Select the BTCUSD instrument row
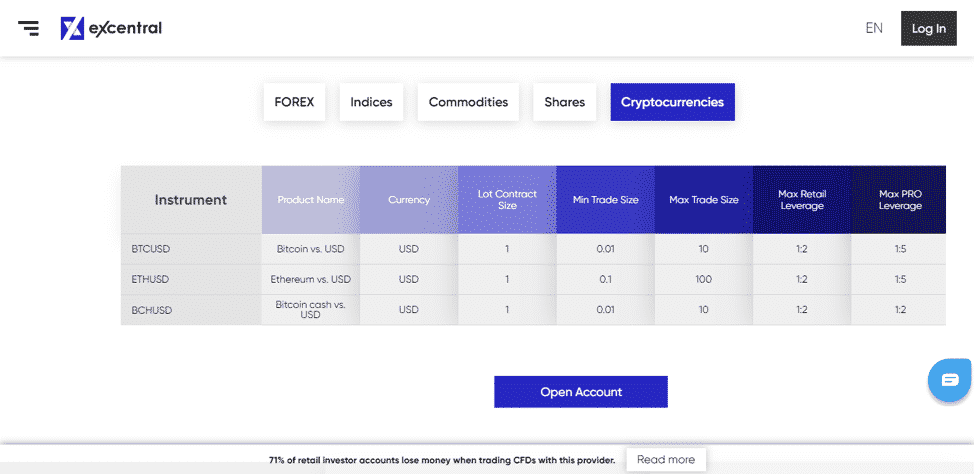 [533, 249]
